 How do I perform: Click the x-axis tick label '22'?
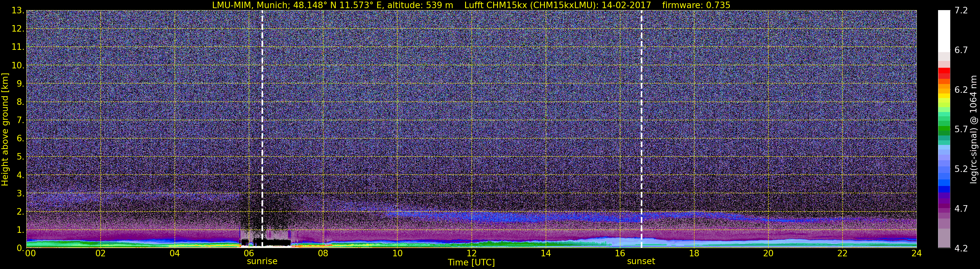842,254
